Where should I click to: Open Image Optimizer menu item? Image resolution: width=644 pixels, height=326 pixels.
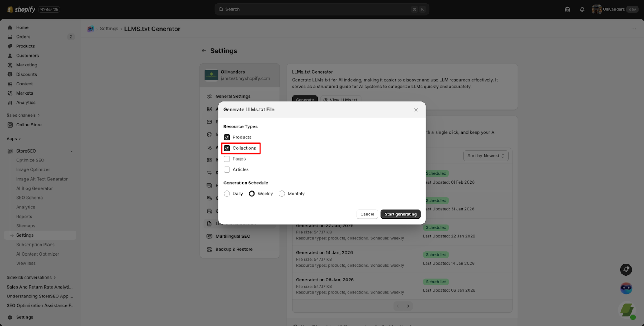pyautogui.click(x=33, y=170)
